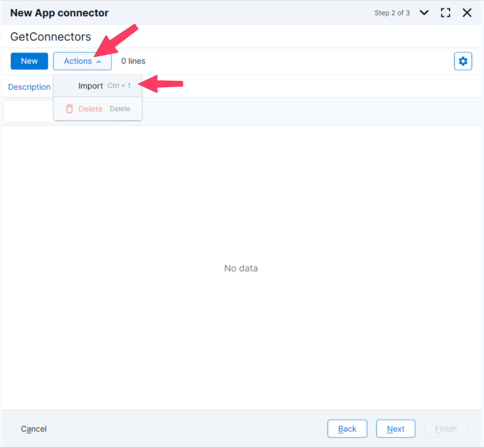484x448 pixels.
Task: Expand dialog with the fullscreen icon
Action: point(445,13)
